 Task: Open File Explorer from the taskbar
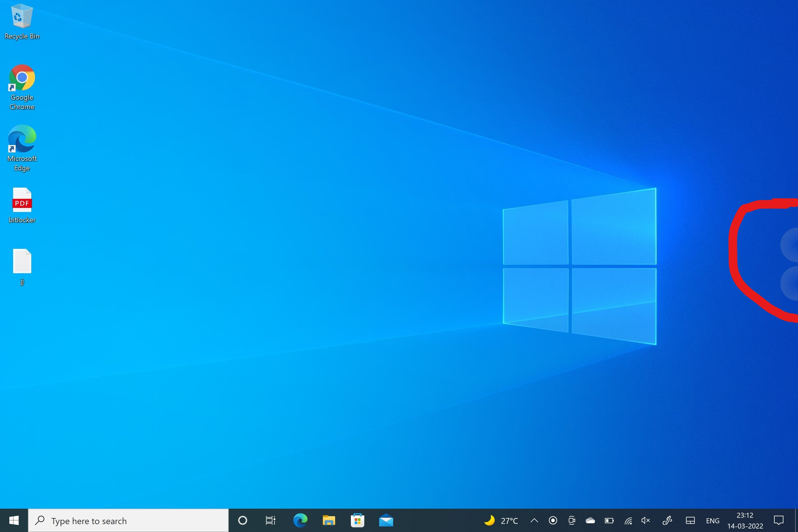328,520
